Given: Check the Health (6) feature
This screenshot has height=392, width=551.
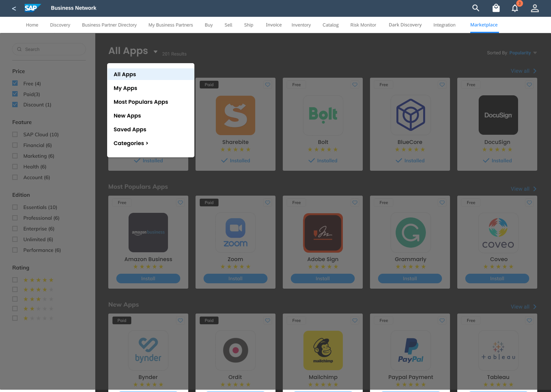Looking at the screenshot, I should [15, 167].
